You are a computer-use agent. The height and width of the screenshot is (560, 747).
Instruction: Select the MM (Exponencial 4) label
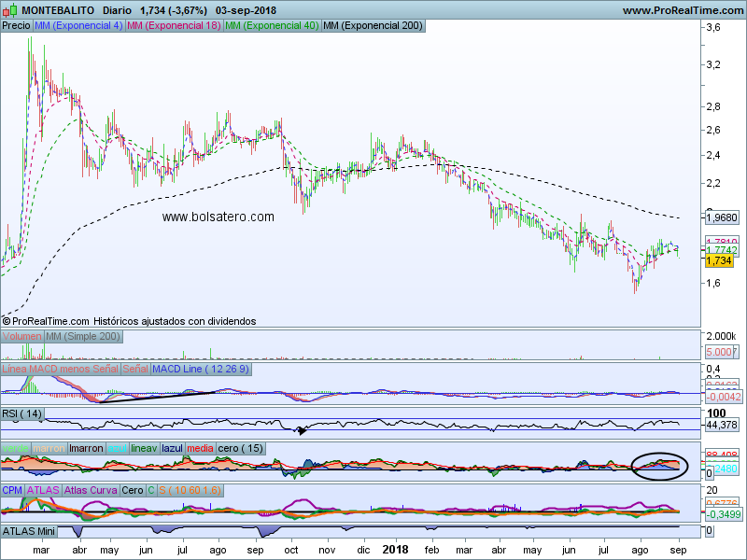coord(78,26)
